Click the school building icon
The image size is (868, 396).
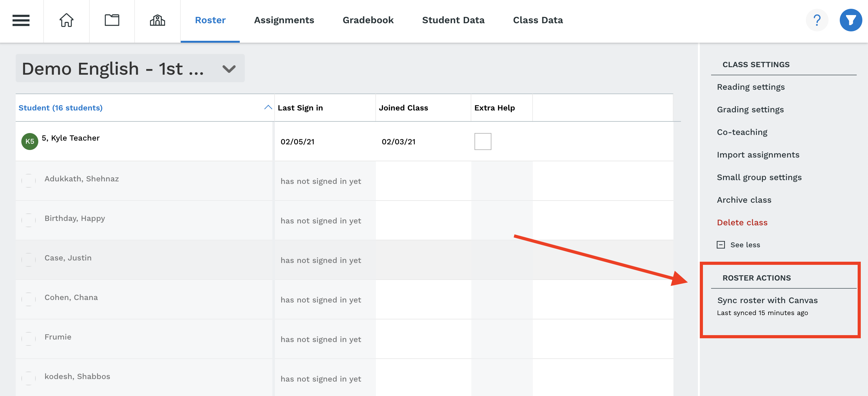point(157,20)
